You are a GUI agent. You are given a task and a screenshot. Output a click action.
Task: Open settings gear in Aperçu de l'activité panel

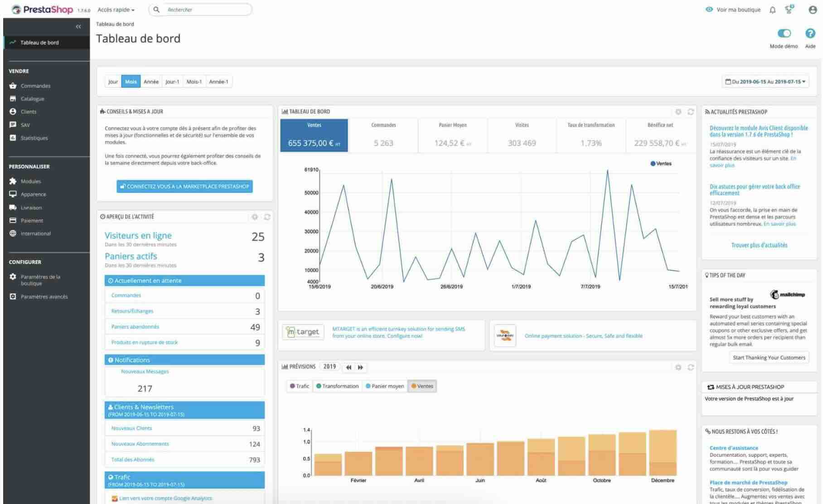[255, 217]
